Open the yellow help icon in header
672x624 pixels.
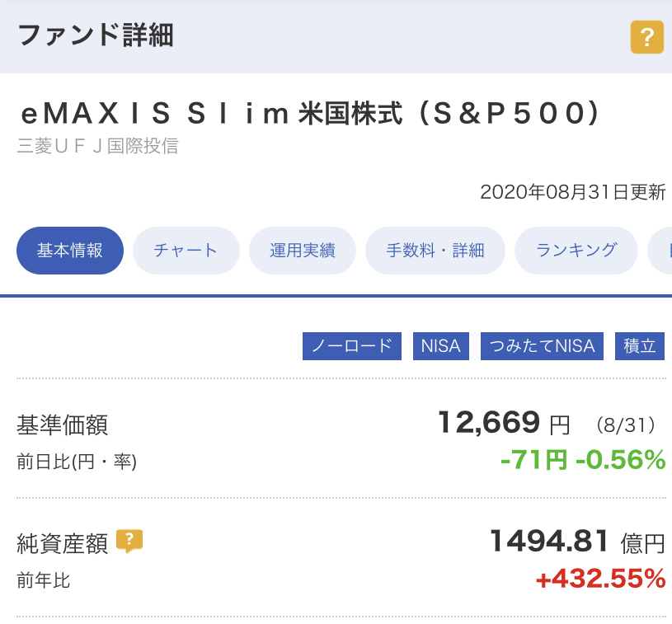pos(646,37)
